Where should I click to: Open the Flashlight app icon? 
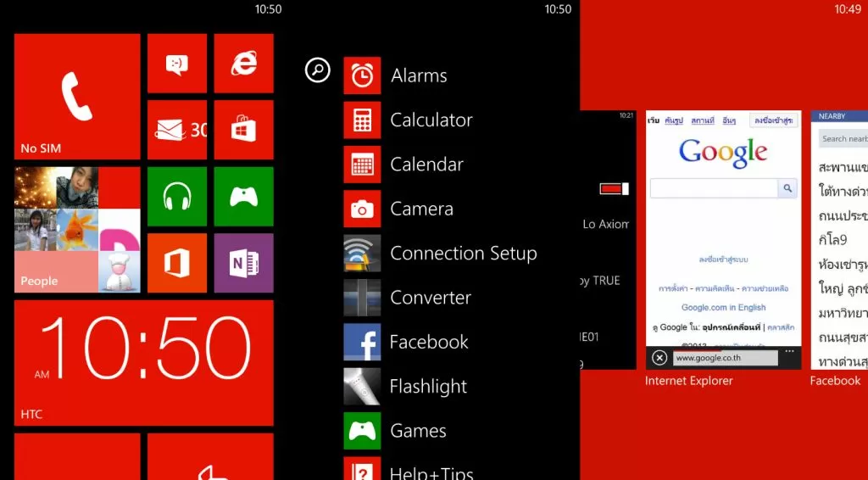pyautogui.click(x=362, y=387)
